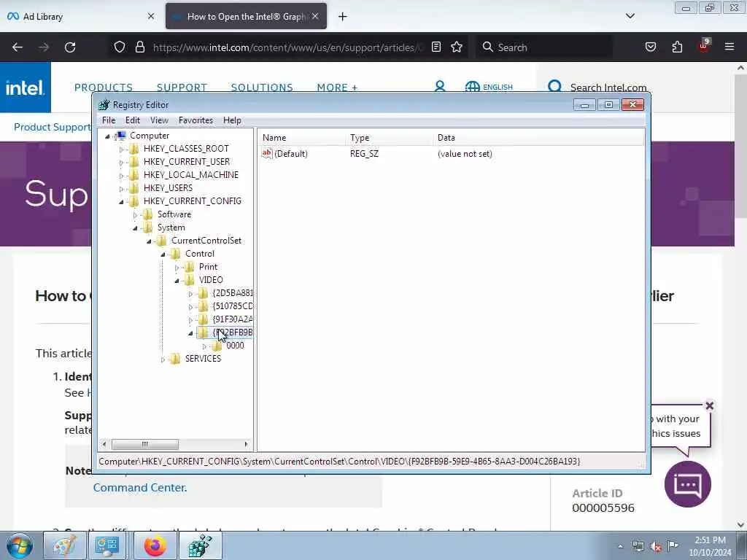747x560 pixels.
Task: Open the list all tabs dropdown
Action: (630, 16)
